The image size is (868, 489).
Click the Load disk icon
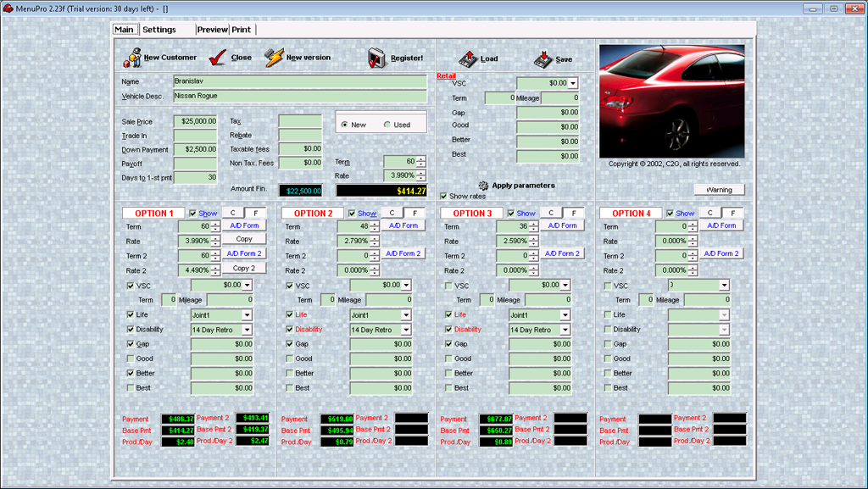pos(469,58)
